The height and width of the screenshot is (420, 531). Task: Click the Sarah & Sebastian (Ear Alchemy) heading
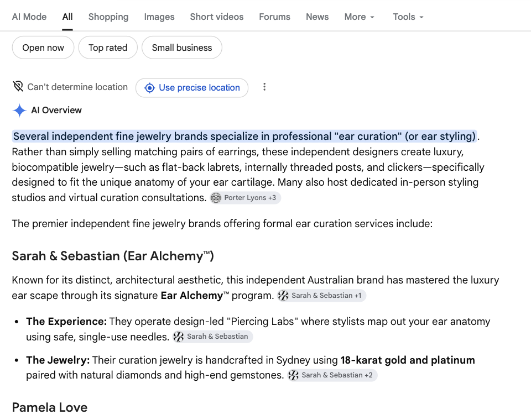pos(113,256)
